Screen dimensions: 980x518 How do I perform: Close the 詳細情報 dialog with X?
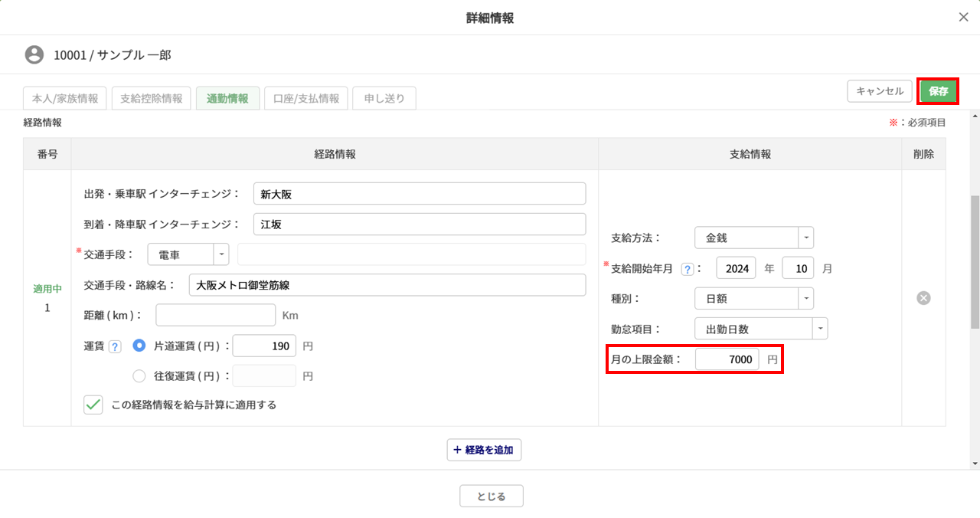pyautogui.click(x=963, y=18)
